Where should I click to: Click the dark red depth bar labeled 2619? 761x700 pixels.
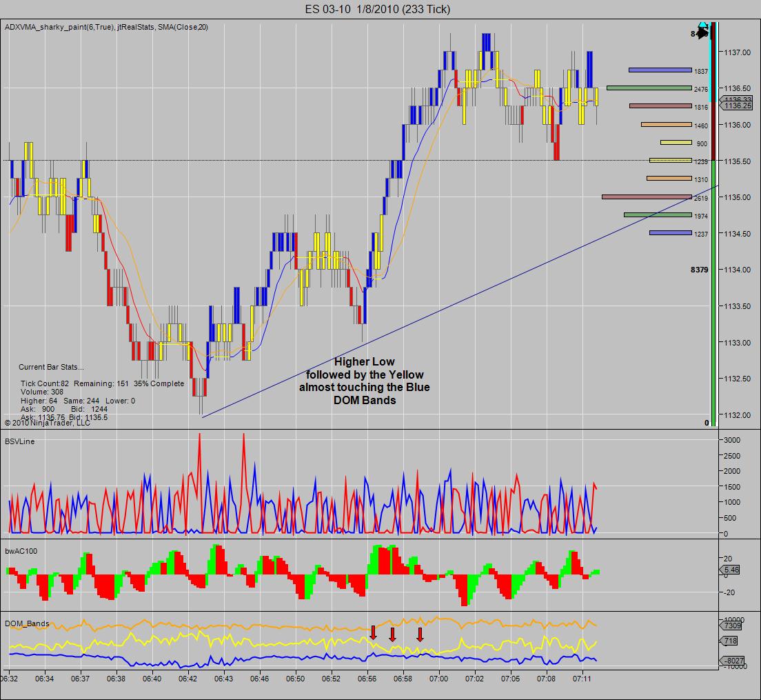point(647,197)
